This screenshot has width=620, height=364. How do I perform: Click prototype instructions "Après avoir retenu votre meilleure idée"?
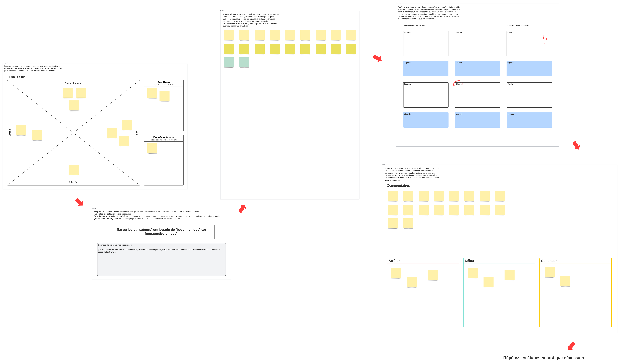(x=429, y=13)
